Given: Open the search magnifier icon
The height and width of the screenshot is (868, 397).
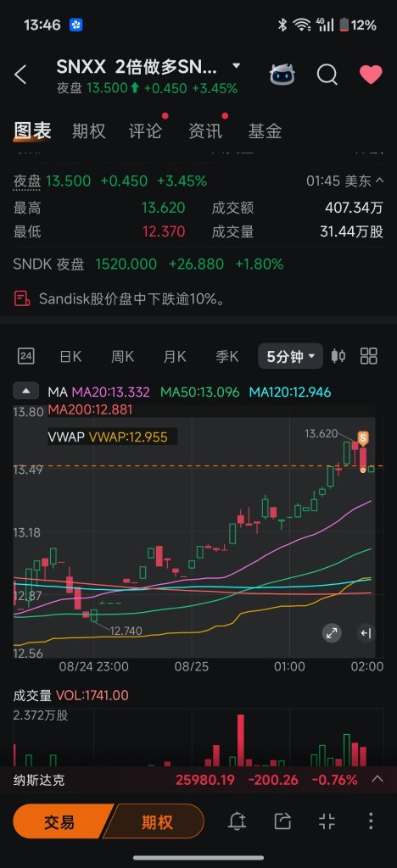Looking at the screenshot, I should click(327, 75).
